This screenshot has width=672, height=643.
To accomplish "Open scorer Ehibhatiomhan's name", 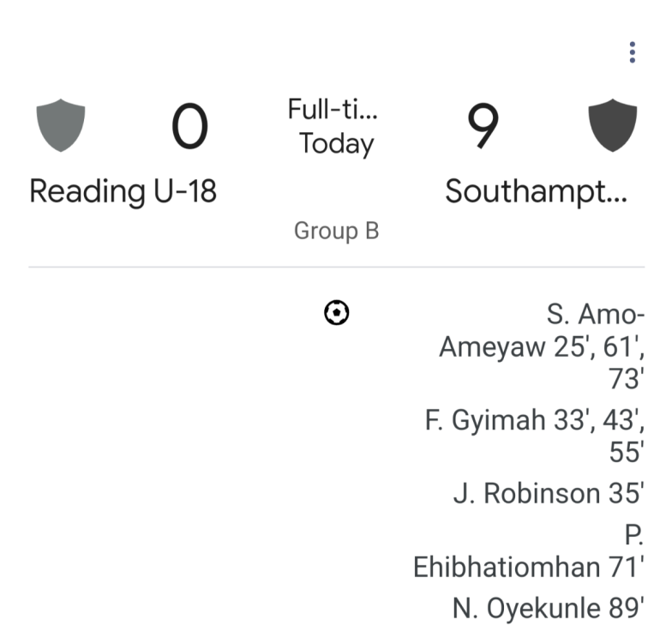I will (x=506, y=567).
